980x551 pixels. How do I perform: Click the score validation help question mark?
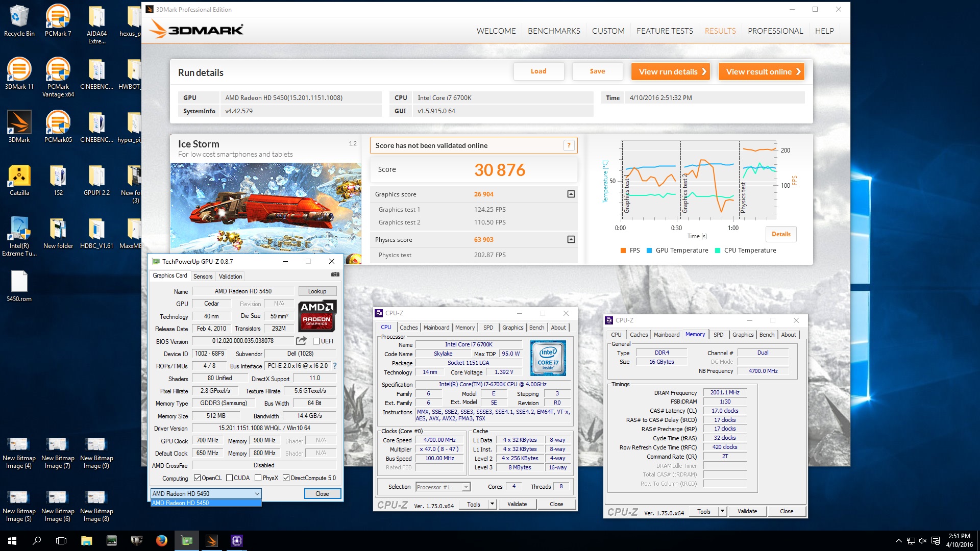[x=569, y=145]
